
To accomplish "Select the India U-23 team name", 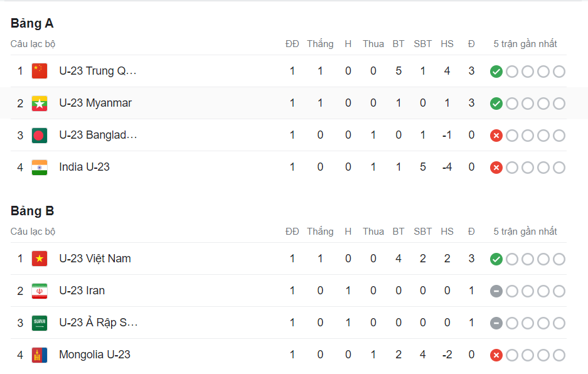I will 84,167.
